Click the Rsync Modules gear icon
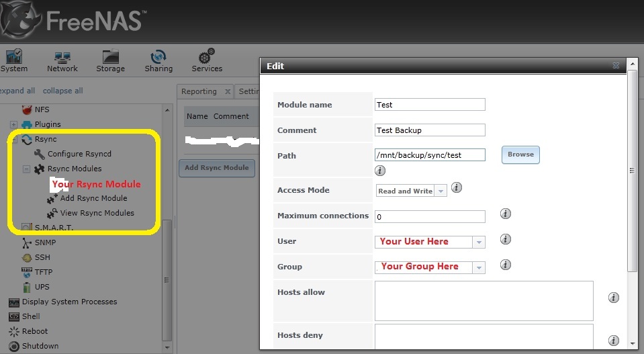644x354 pixels. [40, 169]
